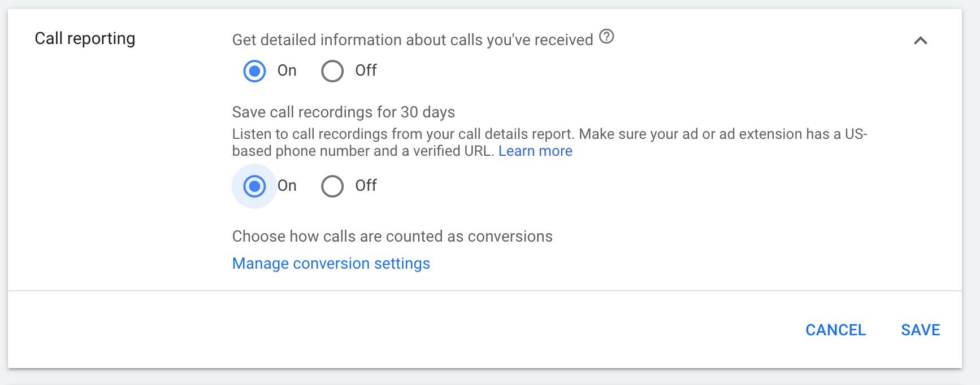The image size is (980, 385).
Task: Click the Choose how calls are counted text
Action: click(392, 237)
